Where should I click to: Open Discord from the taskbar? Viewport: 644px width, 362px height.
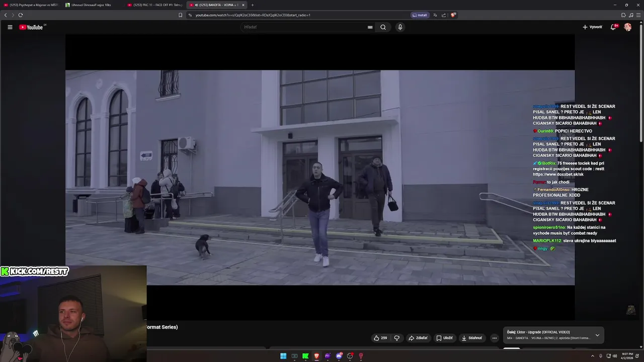pyautogui.click(x=339, y=356)
